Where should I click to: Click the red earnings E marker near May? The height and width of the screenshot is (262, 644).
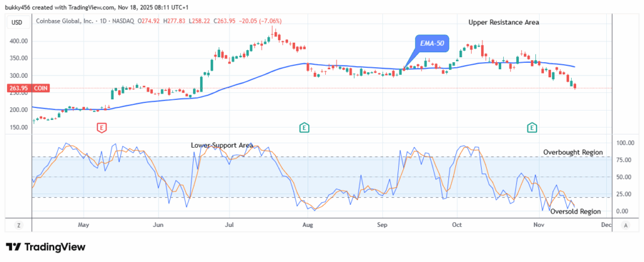tap(101, 128)
